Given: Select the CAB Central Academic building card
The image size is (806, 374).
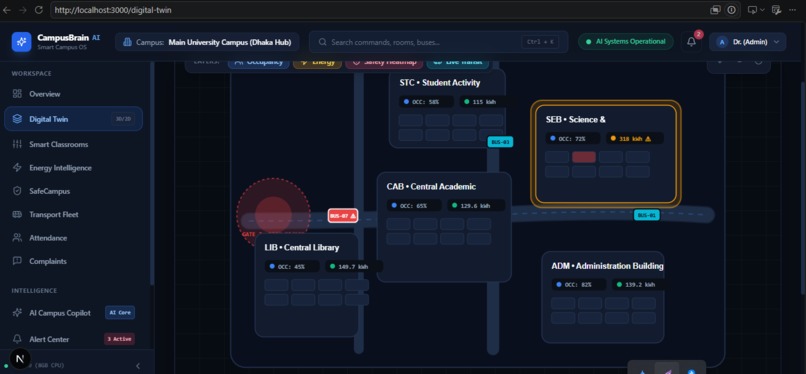Looking at the screenshot, I should pos(444,227).
